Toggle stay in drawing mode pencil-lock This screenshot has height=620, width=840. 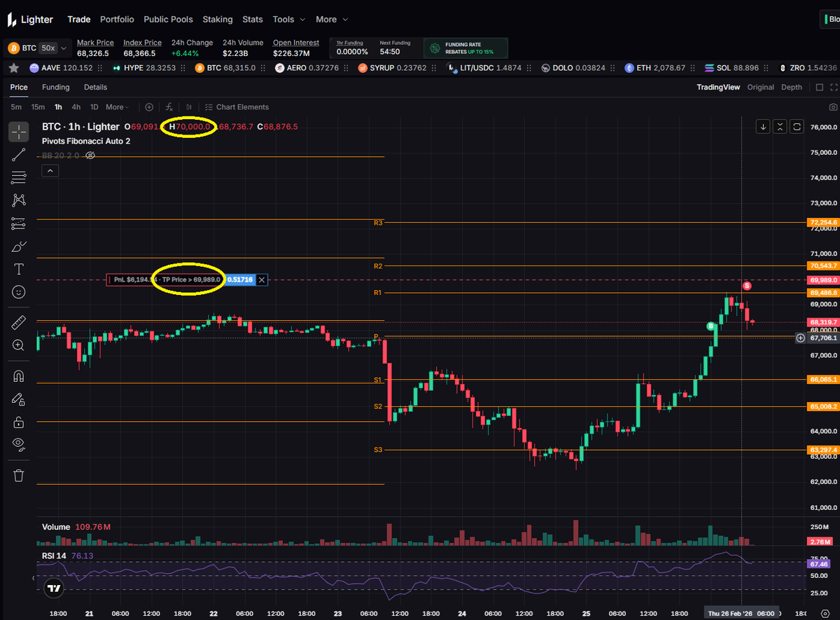tap(19, 399)
